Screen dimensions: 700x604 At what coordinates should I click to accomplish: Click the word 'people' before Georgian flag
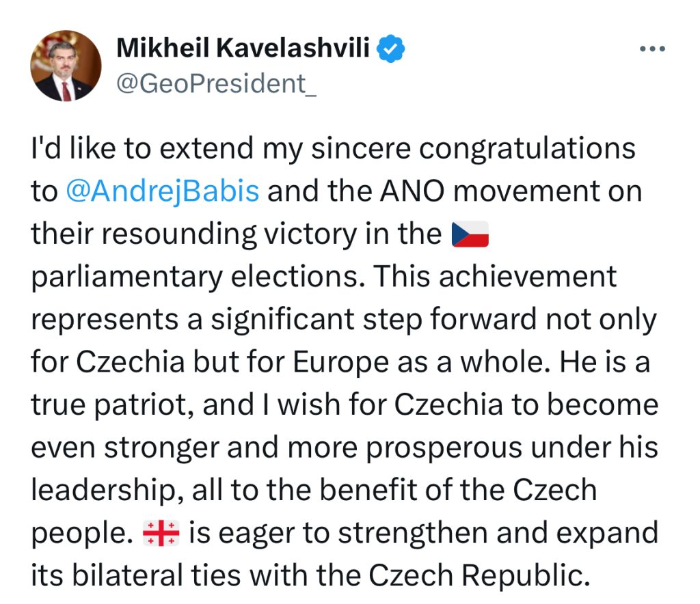(x=77, y=533)
